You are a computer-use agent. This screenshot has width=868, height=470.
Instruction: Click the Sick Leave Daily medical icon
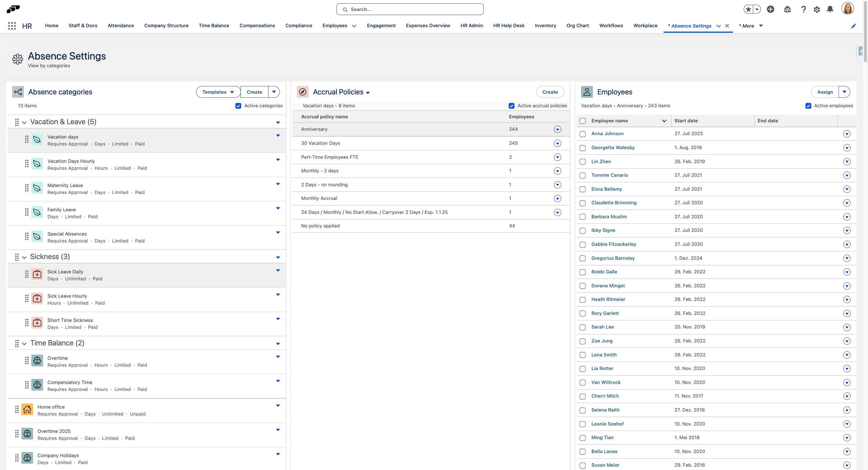tap(37, 275)
